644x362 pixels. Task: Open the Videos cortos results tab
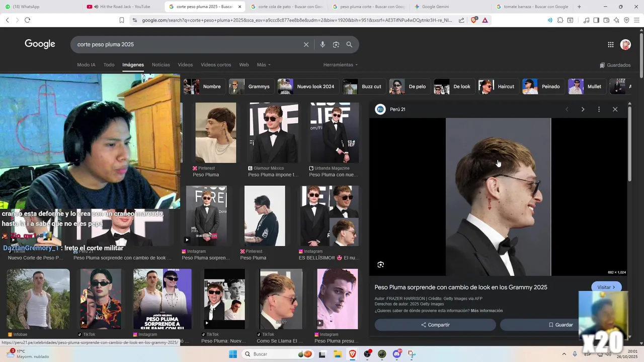tap(216, 65)
